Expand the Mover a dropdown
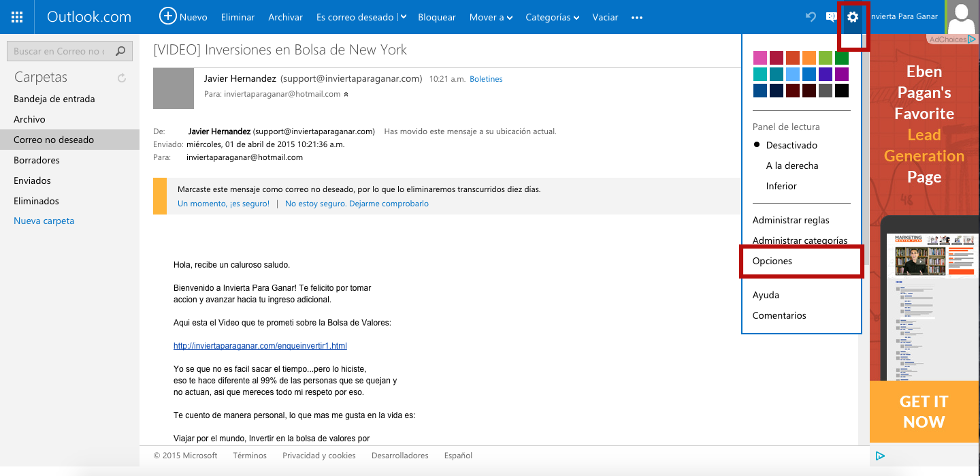The image size is (980, 476). (490, 17)
